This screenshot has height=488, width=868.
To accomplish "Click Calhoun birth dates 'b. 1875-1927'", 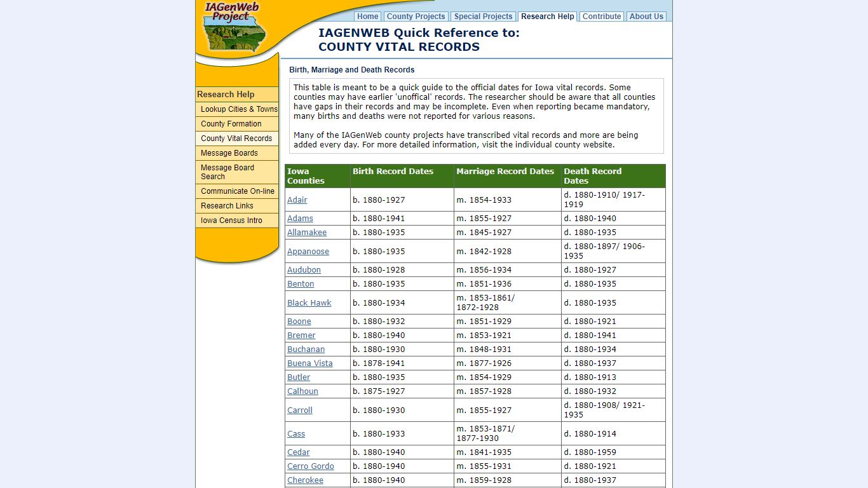I will [x=379, y=391].
